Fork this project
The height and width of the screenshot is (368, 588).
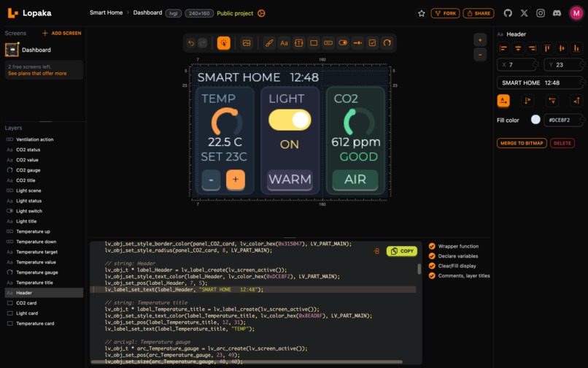(446, 14)
